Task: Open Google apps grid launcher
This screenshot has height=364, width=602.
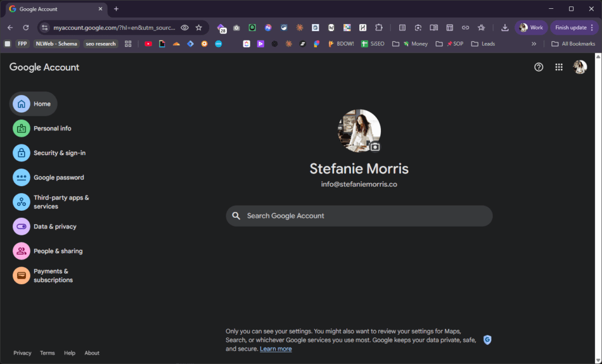Action: click(558, 68)
